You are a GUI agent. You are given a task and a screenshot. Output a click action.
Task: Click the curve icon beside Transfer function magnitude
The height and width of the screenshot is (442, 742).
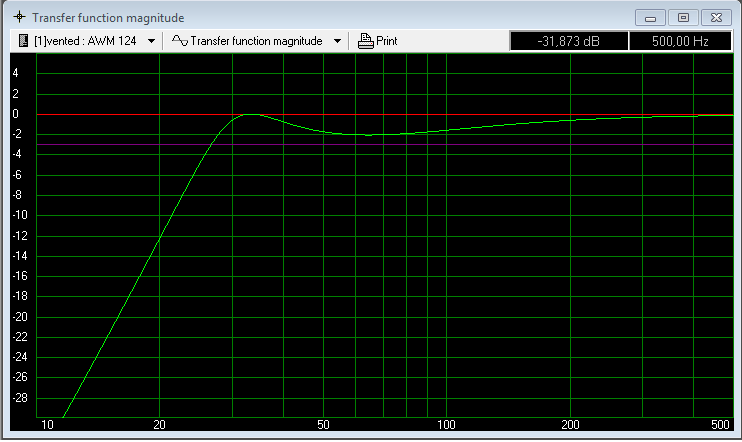pyautogui.click(x=179, y=41)
